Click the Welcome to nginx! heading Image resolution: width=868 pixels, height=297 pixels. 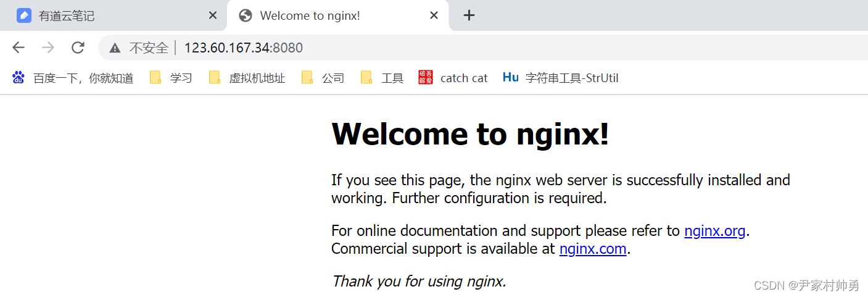click(470, 133)
